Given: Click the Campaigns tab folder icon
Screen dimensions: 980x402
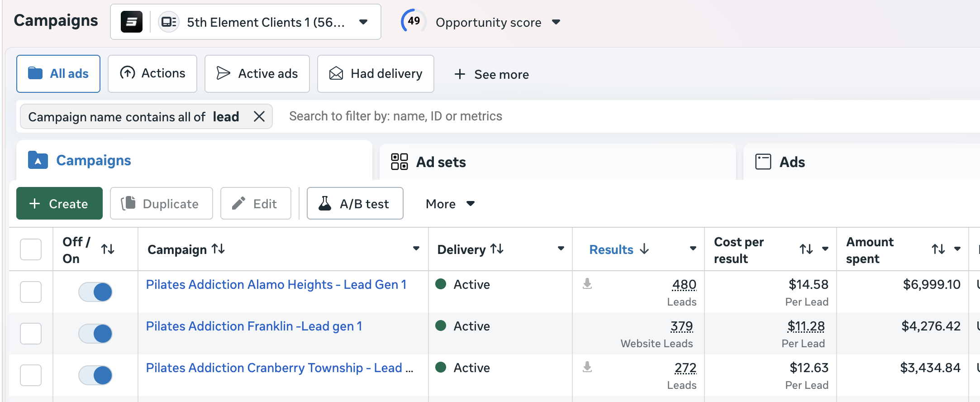Looking at the screenshot, I should coord(38,160).
